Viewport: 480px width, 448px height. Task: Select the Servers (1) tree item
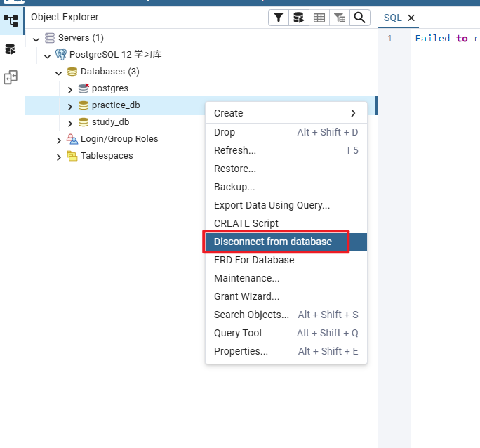click(81, 38)
